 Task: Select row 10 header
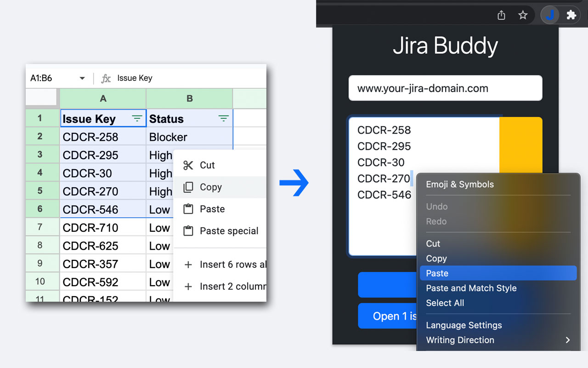point(43,282)
